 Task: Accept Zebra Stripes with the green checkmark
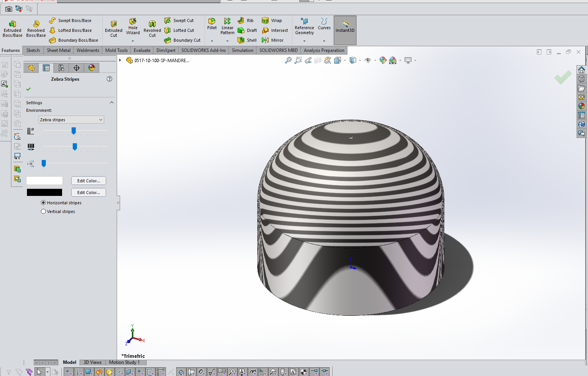tap(28, 89)
